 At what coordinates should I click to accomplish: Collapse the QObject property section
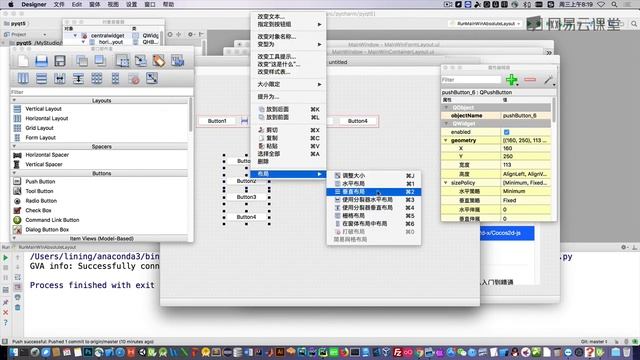[446, 107]
